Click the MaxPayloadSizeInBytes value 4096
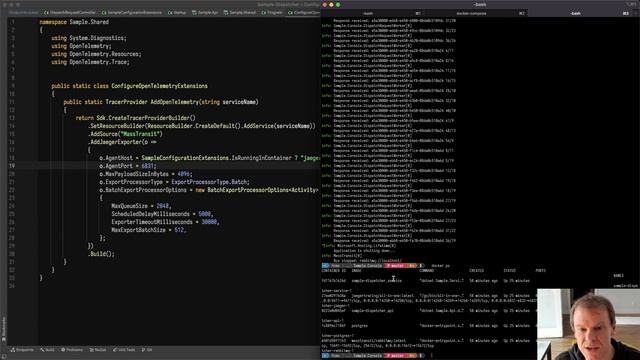The height and width of the screenshot is (360, 640). click(183, 174)
